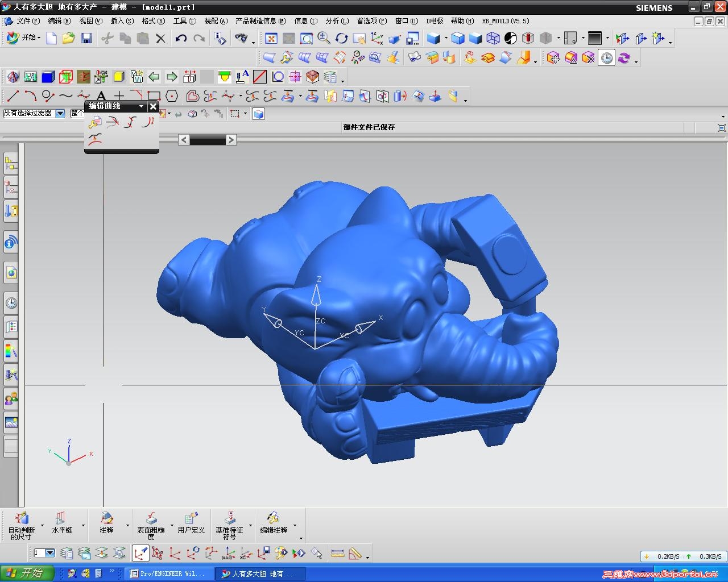Toggle the blue cube button on selection bar

point(259,114)
